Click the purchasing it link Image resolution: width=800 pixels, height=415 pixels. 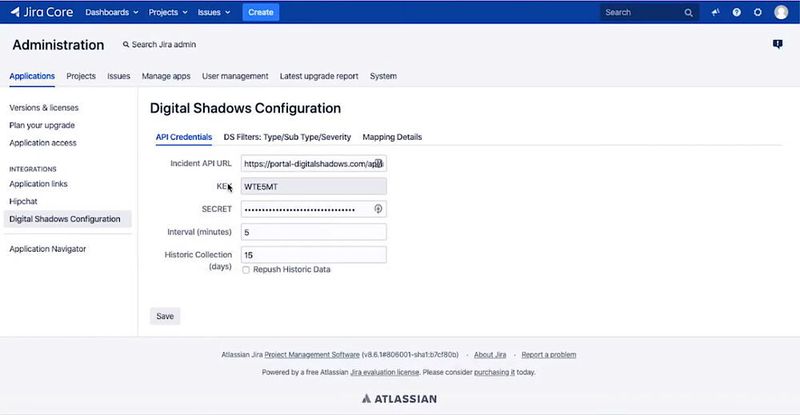coord(494,372)
